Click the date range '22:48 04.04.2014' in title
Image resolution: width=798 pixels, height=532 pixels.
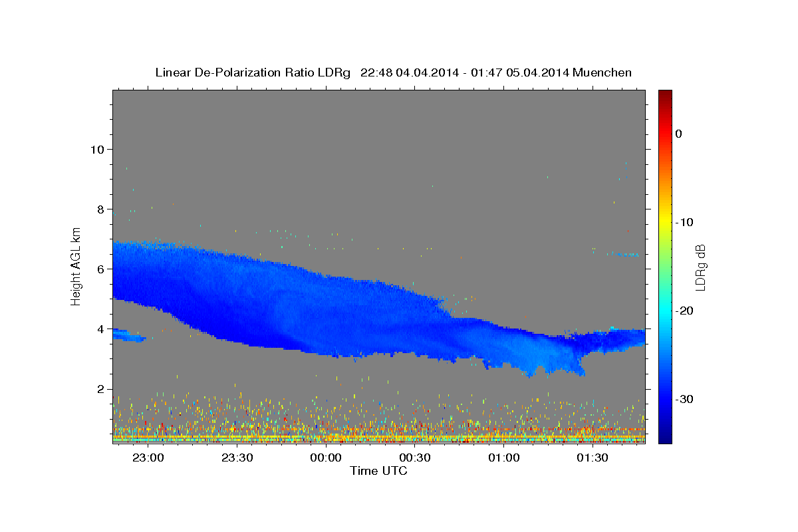tap(409, 72)
